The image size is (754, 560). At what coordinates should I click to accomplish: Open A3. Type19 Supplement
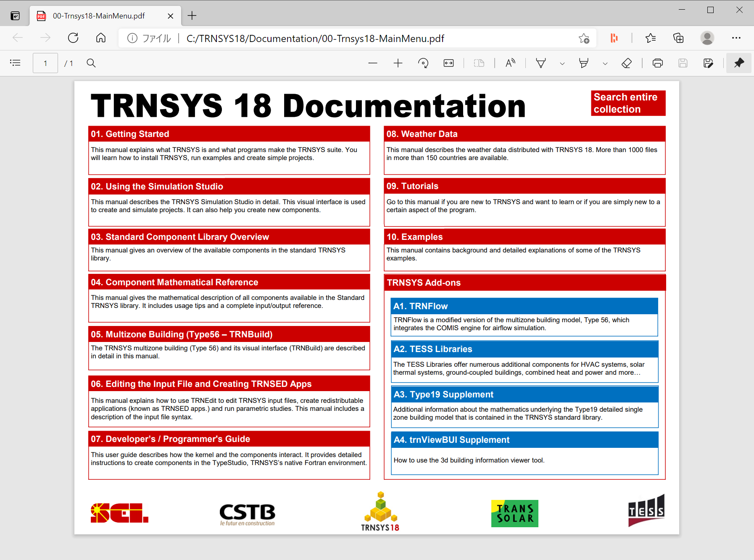click(525, 394)
